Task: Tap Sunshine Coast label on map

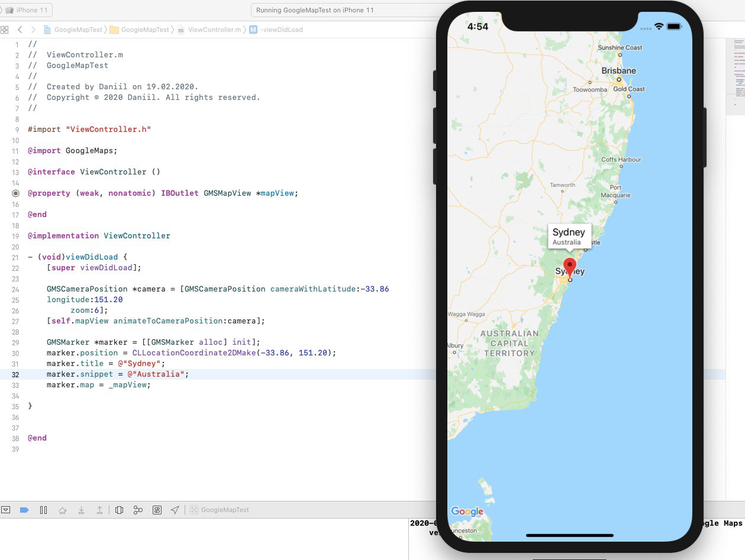Action: [x=620, y=47]
